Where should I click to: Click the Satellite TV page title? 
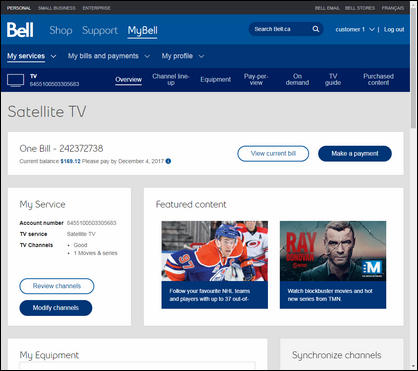coord(47,111)
